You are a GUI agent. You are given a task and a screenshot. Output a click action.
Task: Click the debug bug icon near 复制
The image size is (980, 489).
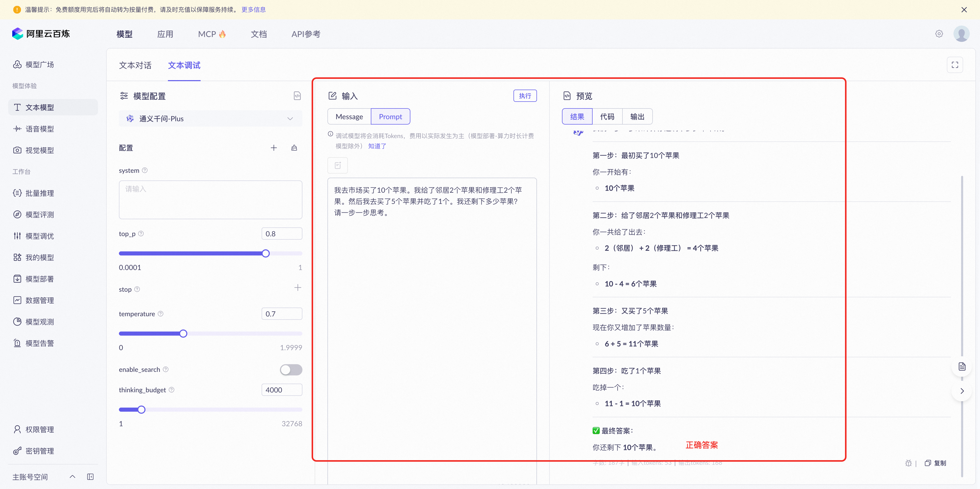tap(908, 463)
